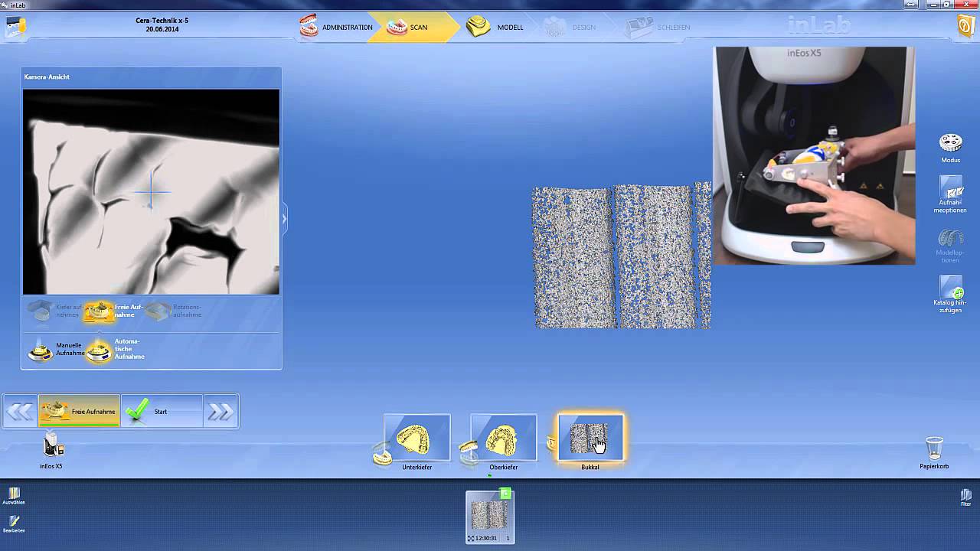Open the ADMINISTRATION phase tab
Viewport: 980px width, 551px height.
pos(336,27)
